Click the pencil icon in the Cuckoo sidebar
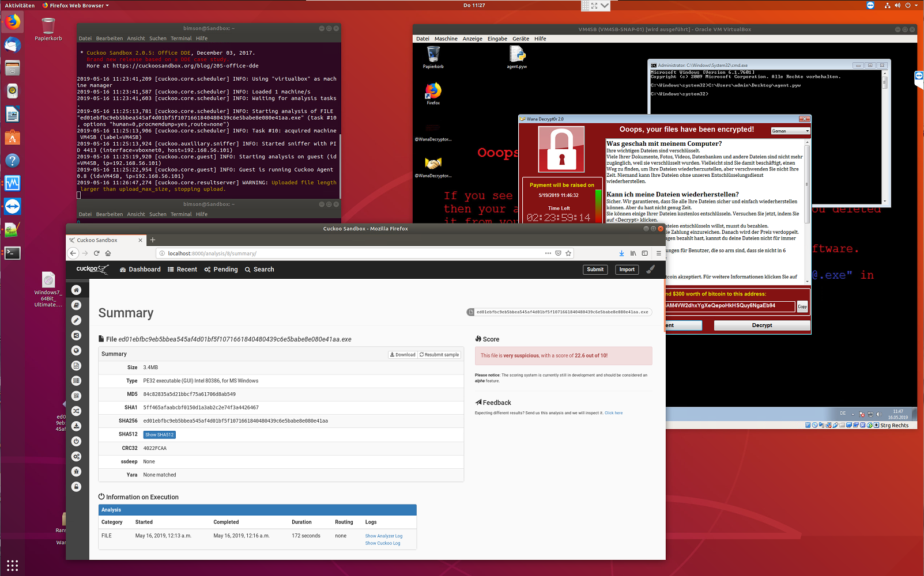Viewport: 924px width, 576px height. tap(76, 320)
